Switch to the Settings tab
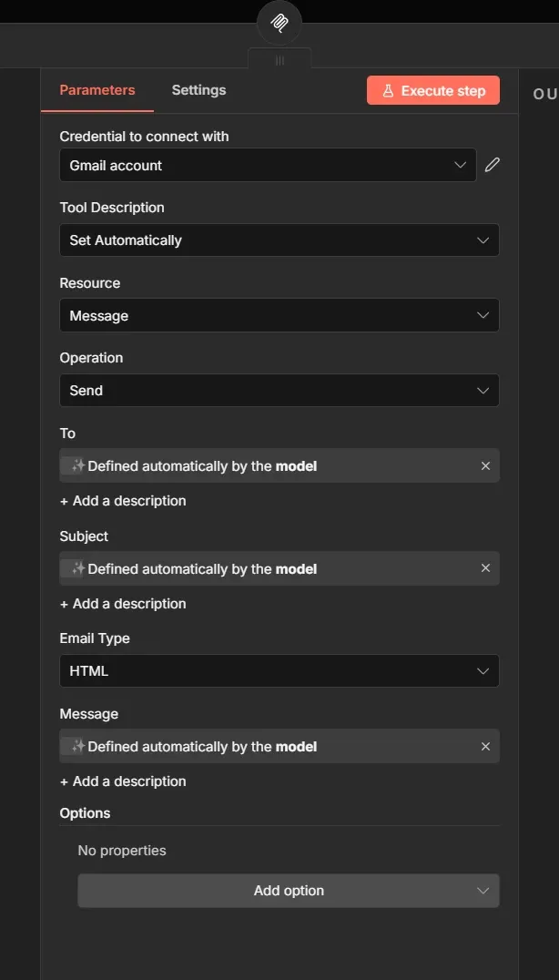The height and width of the screenshot is (980, 559). (198, 89)
